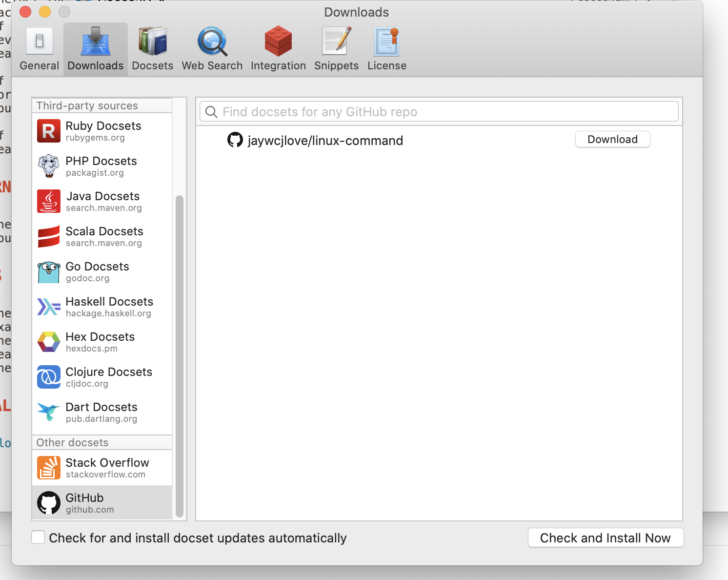Viewport: 728px width, 580px height.
Task: Click the Dart hummingbird icon
Action: tap(49, 412)
